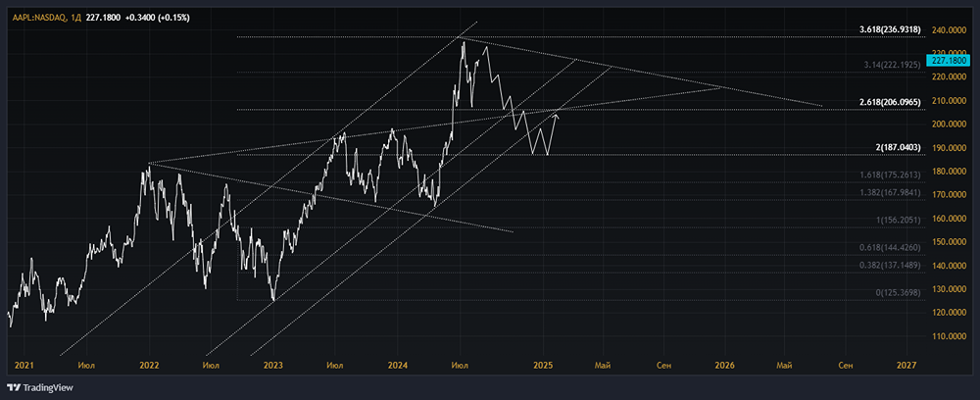Viewport: 980px width, 400px height.
Task: Click the Fibonacci label 0.618(144.4260)
Action: click(x=891, y=248)
